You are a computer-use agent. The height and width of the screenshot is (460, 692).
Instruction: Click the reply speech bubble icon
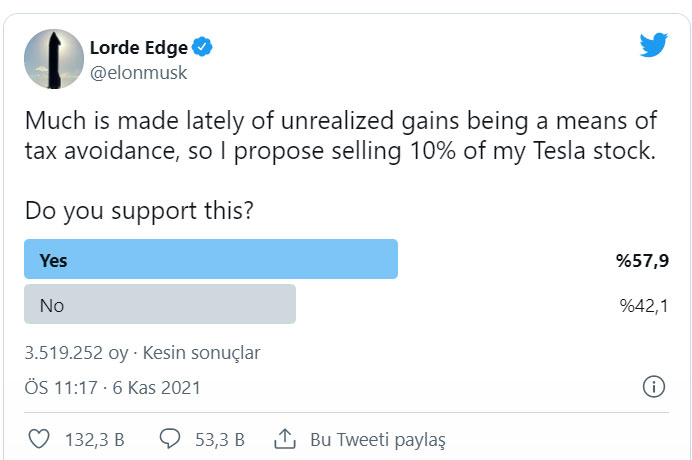(x=170, y=438)
